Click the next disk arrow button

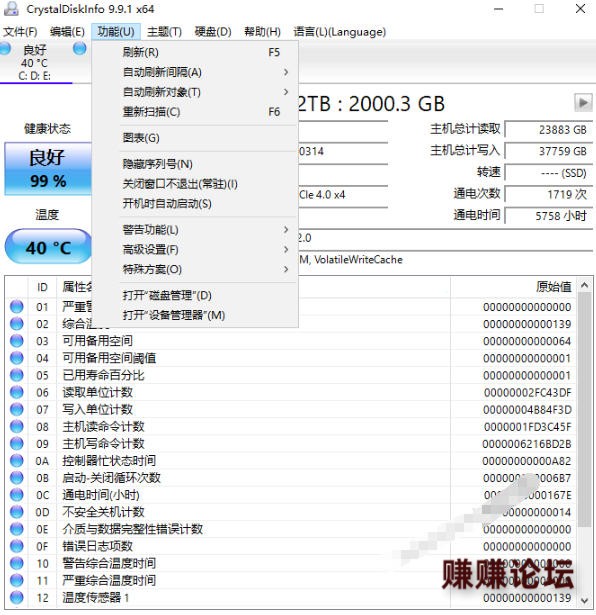coord(583,103)
